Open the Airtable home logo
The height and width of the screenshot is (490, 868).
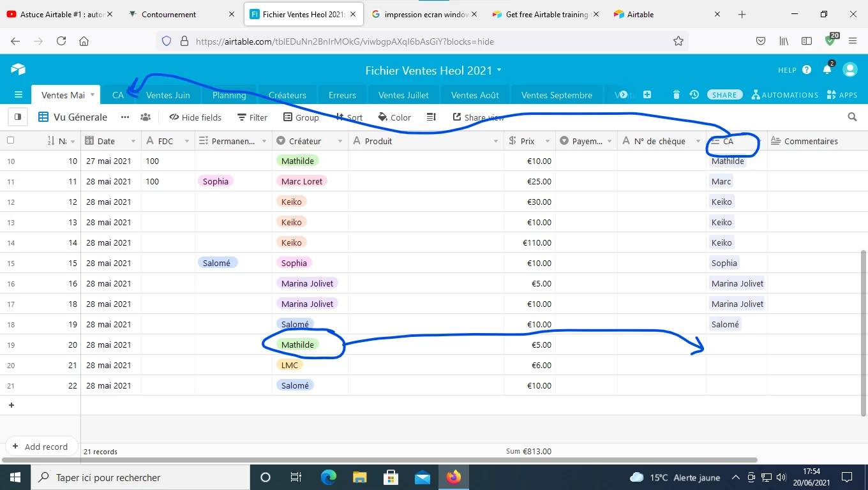(x=18, y=70)
